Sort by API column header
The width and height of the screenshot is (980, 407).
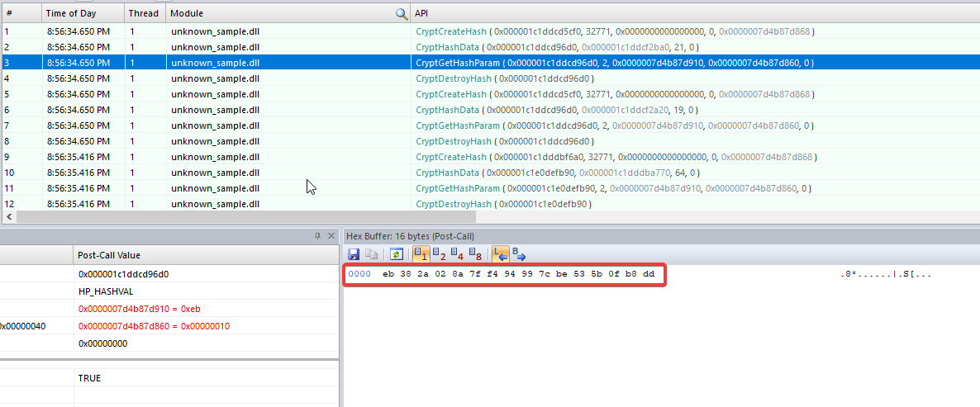pyautogui.click(x=695, y=13)
